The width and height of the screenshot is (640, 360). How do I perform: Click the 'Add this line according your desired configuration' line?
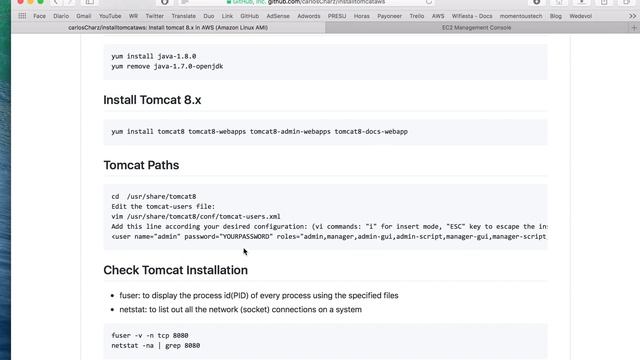coord(329,227)
